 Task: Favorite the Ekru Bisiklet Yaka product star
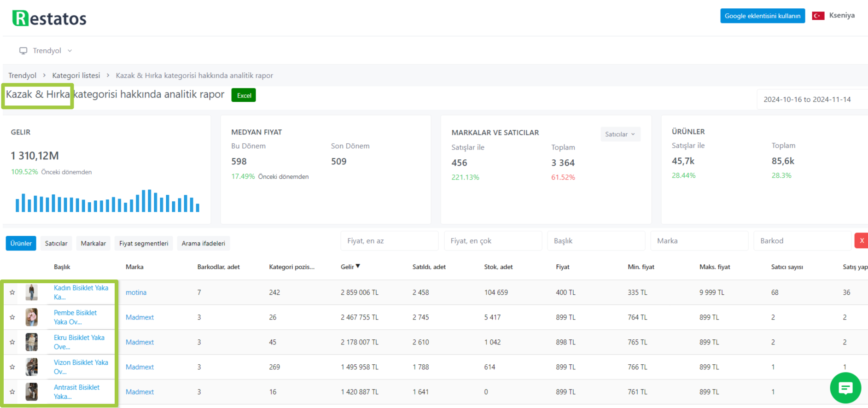click(12, 342)
